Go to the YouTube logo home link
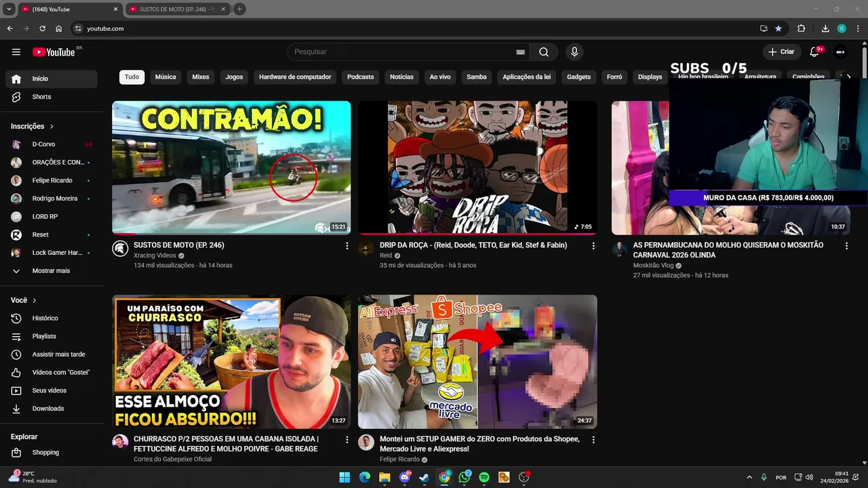The image size is (868, 488). [54, 52]
